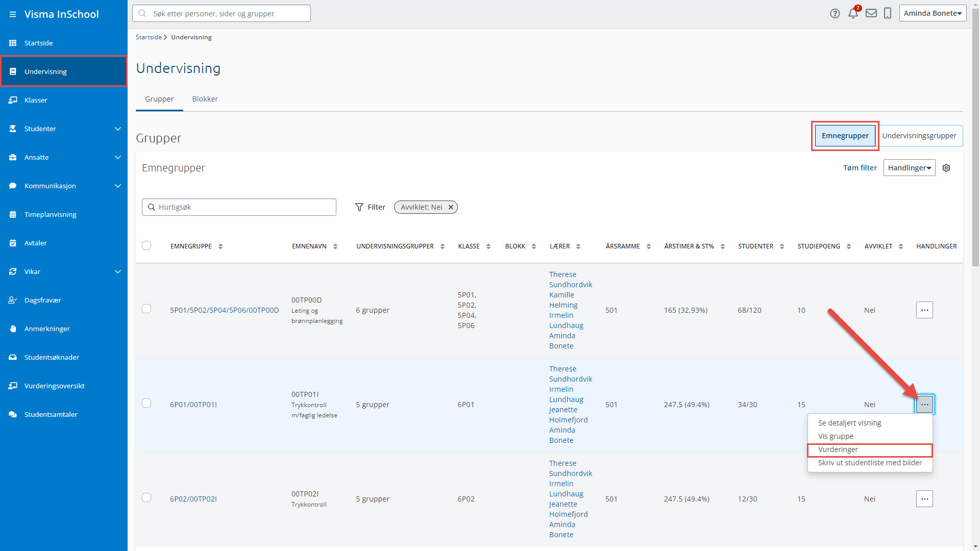Expand the Vikar sidebar chevron

pos(118,271)
